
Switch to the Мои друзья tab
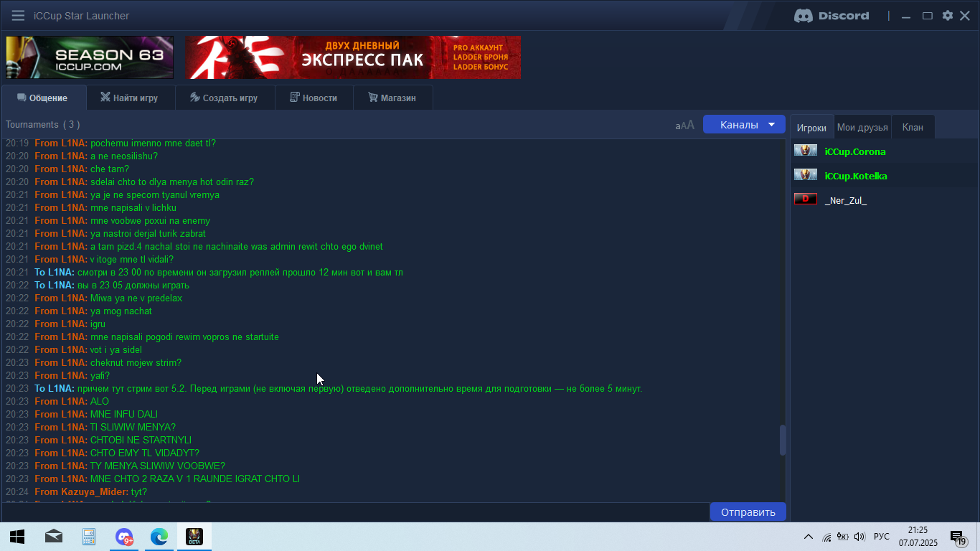(x=863, y=127)
